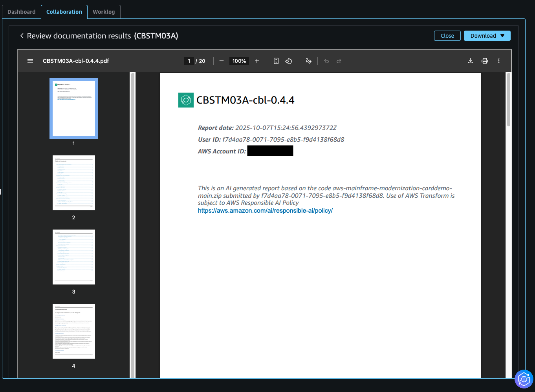This screenshot has width=535, height=392.
Task: Zoom out the PDF with minus icon
Action: point(222,61)
